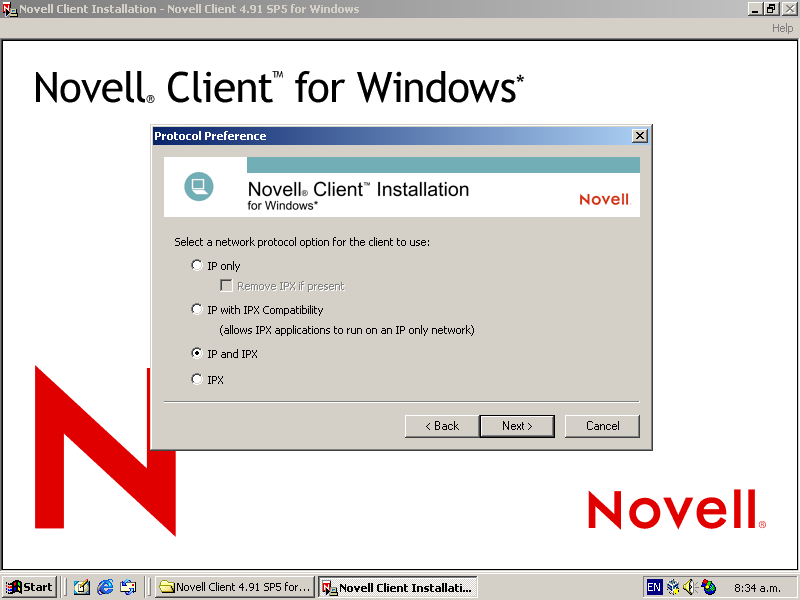This screenshot has width=800, height=600.
Task: Close the Protocol Preference dialog with X
Action: (x=639, y=136)
